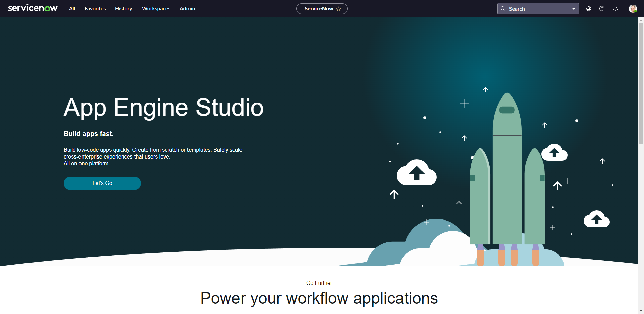Click the magnifier icon in search box
Image resolution: width=644 pixels, height=314 pixels.
(503, 9)
